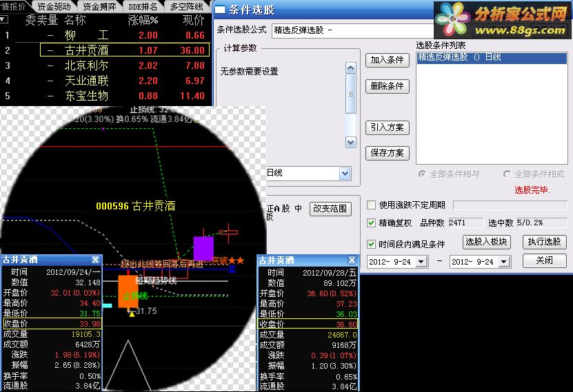Click 保存方案 button
Viewport: 573px width, 392px height.
387,153
